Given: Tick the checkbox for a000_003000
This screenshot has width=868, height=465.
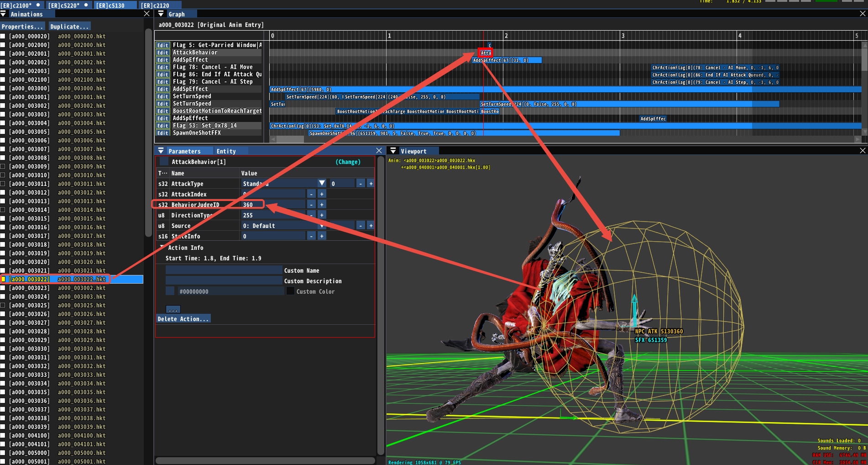Looking at the screenshot, I should [x=3, y=88].
